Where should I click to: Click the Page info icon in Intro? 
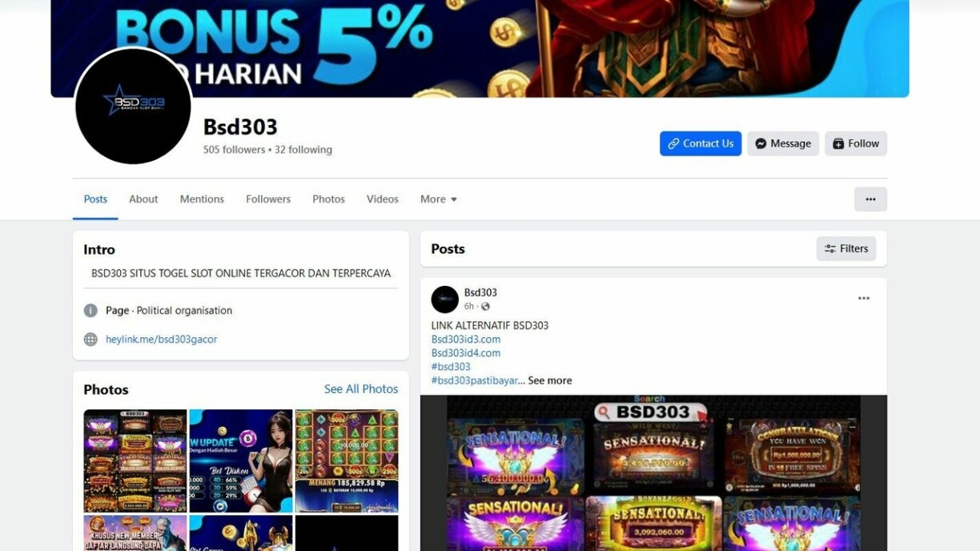pos(90,311)
